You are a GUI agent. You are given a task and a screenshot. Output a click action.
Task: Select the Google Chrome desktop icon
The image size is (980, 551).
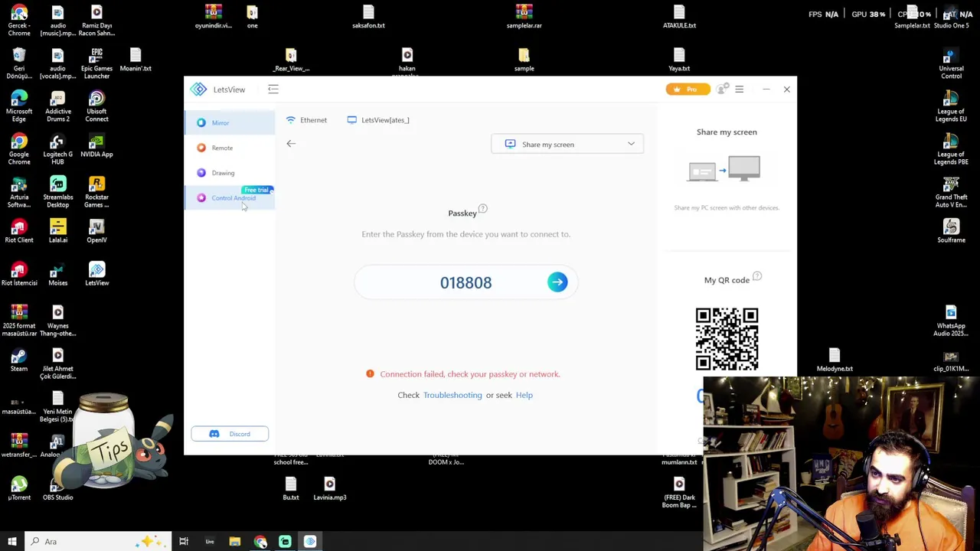(19, 148)
